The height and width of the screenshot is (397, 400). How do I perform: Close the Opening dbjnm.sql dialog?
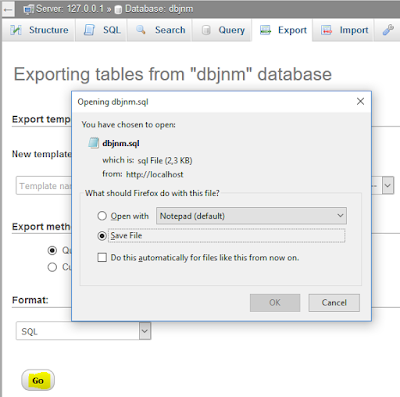click(360, 101)
